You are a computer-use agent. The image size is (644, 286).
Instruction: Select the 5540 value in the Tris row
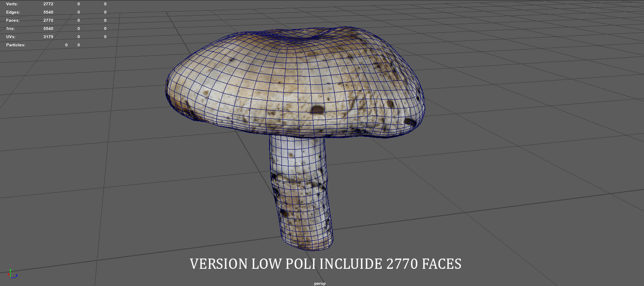48,29
